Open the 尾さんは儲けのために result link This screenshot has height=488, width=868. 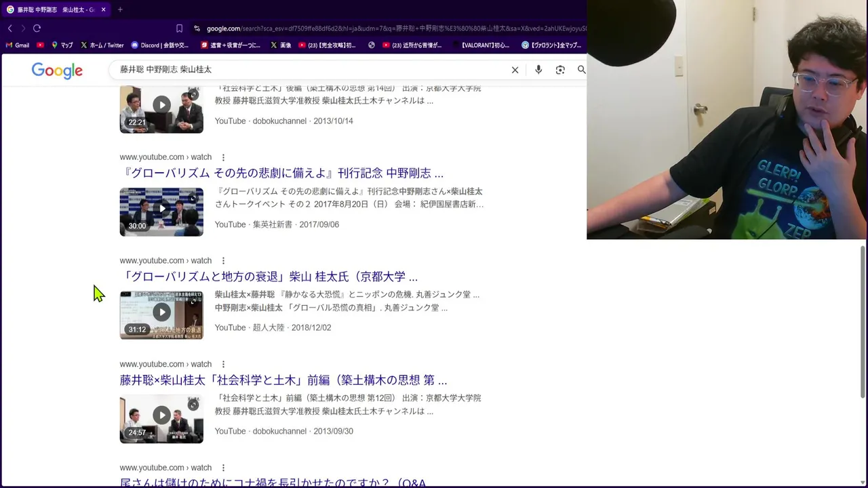coord(273,483)
